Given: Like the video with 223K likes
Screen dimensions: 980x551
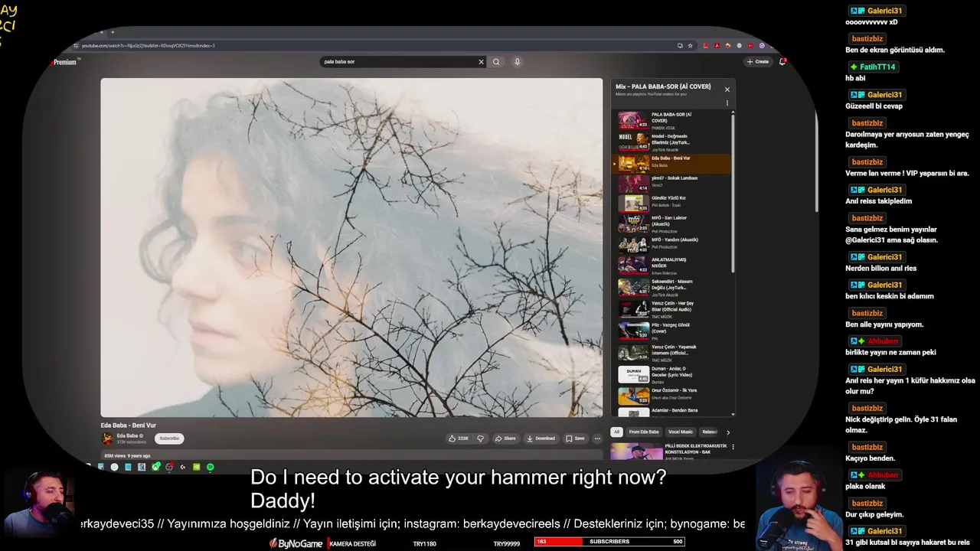Looking at the screenshot, I should tap(459, 439).
